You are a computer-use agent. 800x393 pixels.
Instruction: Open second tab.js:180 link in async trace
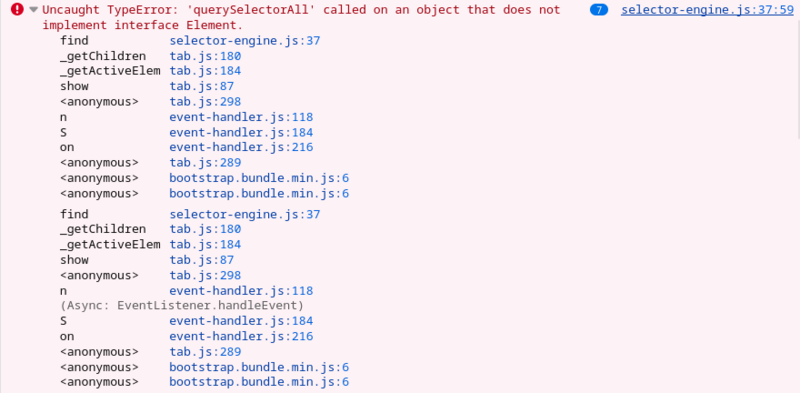[205, 229]
